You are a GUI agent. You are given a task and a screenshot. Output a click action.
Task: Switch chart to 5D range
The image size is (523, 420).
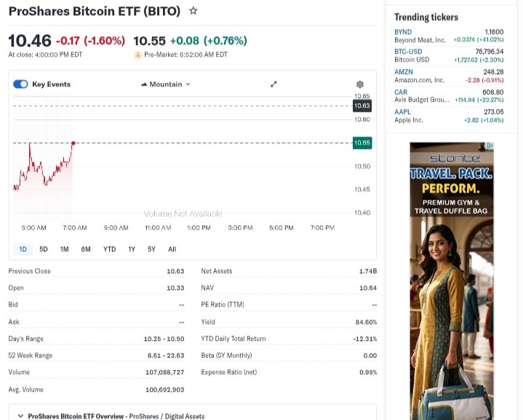[44, 249]
